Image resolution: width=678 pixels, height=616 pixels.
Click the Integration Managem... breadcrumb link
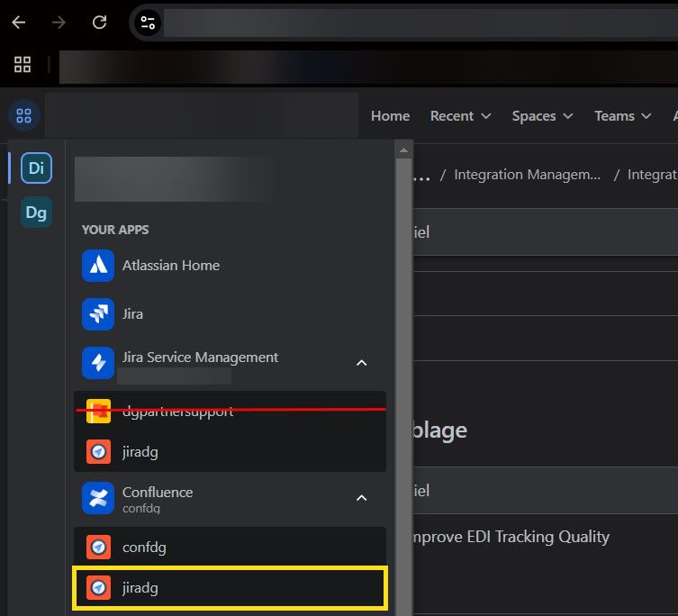[527, 175]
